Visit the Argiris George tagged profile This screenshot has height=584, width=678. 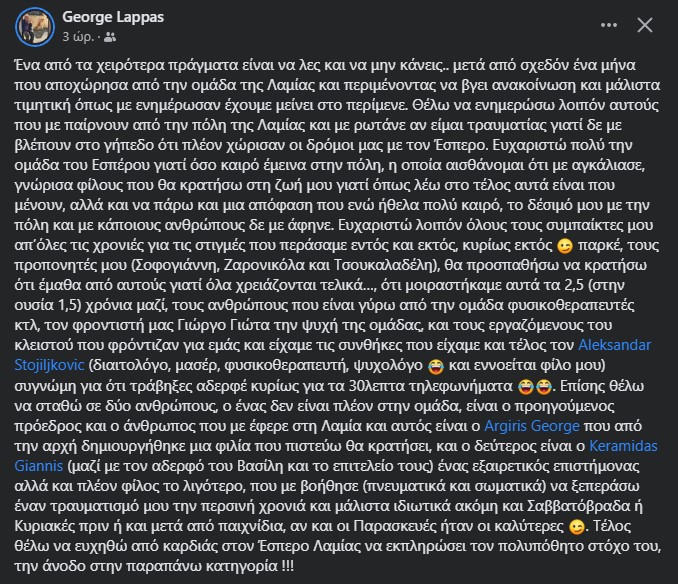pos(531,426)
